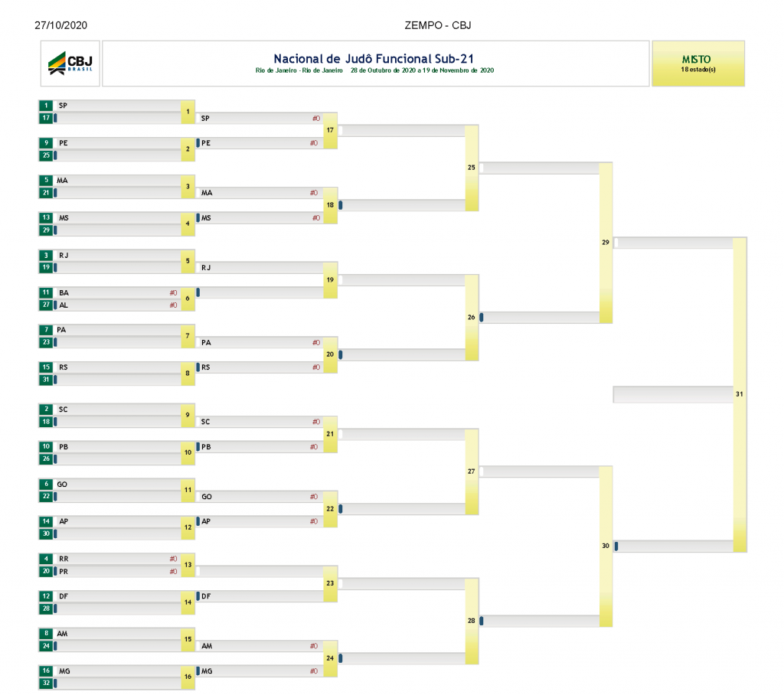Click final match number 31 box
The image size is (784, 695).
click(740, 394)
